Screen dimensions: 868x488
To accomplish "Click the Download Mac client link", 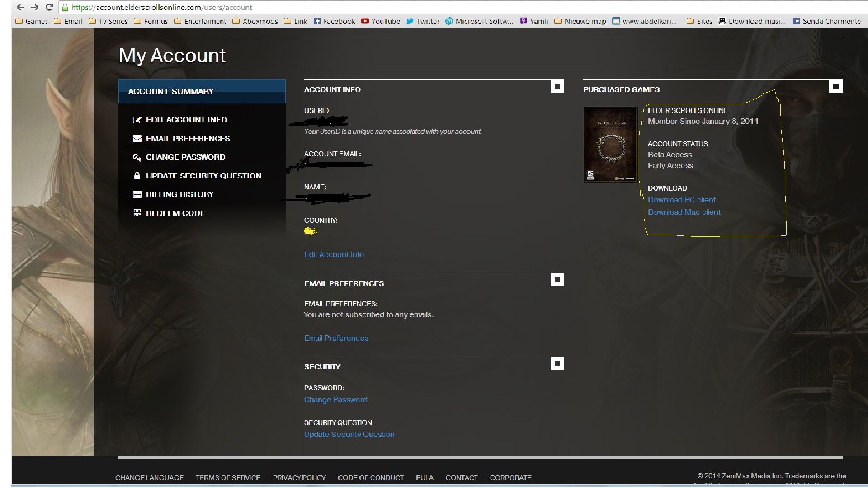I will pyautogui.click(x=684, y=212).
